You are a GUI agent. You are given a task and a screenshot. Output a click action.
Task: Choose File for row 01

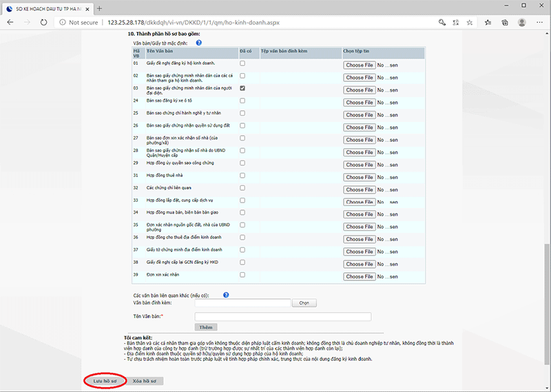click(x=360, y=65)
